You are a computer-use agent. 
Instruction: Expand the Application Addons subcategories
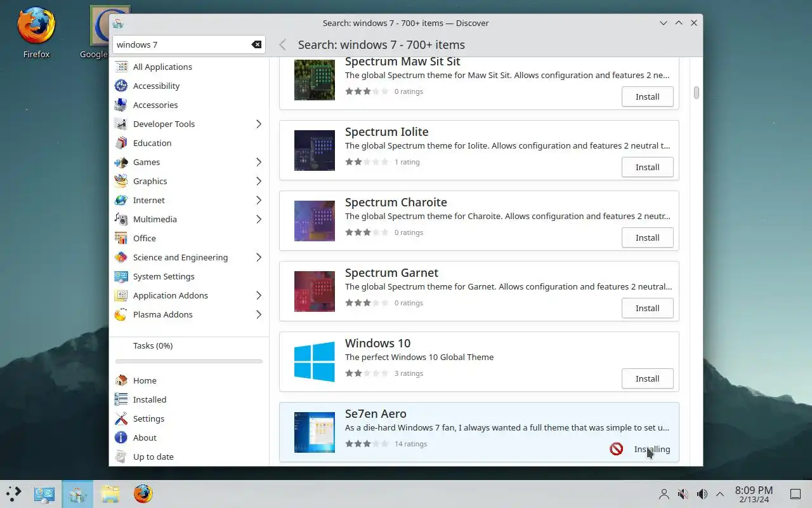[259, 295]
